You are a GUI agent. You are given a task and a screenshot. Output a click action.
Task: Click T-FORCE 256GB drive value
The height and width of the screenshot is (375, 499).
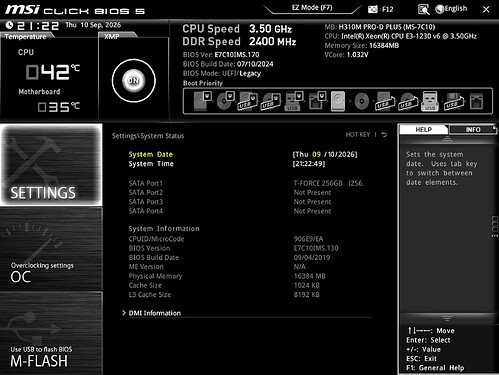[329, 183]
